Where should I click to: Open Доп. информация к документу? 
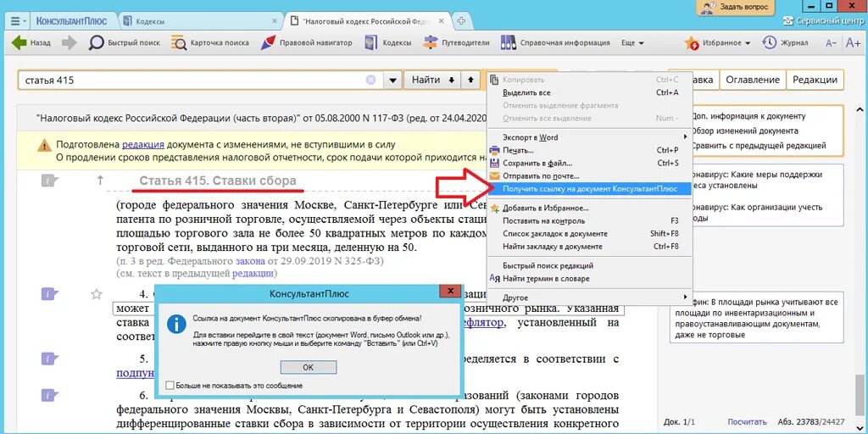[x=748, y=116]
